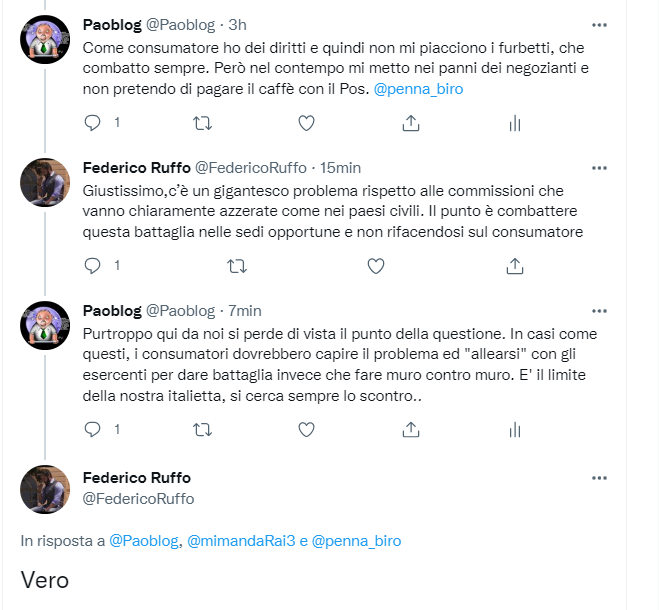Open the @penna_biro mention in first tweet

(x=418, y=89)
